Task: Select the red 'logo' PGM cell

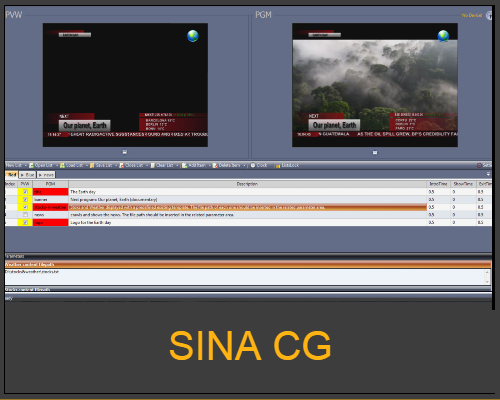Action: (50, 222)
